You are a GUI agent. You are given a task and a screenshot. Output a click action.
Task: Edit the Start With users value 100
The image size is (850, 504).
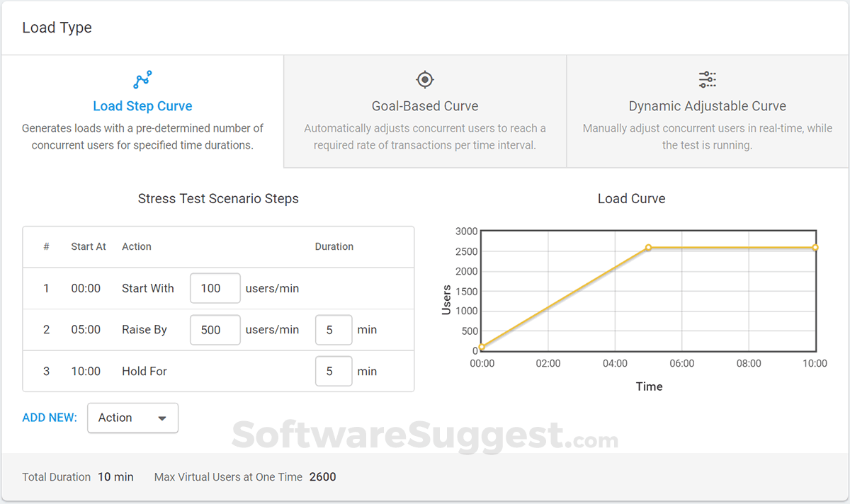[x=215, y=288]
